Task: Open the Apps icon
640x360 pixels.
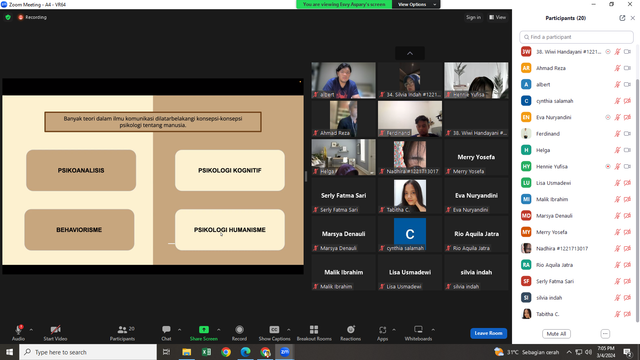Action: point(382,329)
